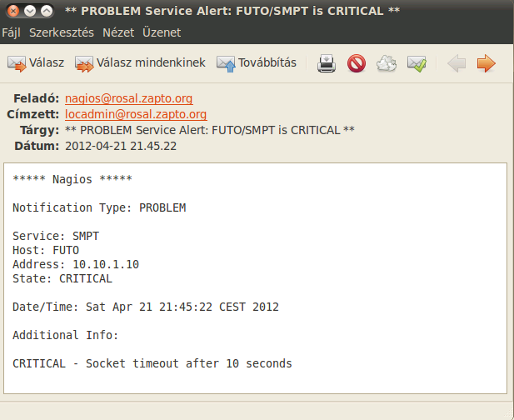Click recipient link locadmin@rosal.zapto.org
The width and height of the screenshot is (514, 420).
[136, 114]
